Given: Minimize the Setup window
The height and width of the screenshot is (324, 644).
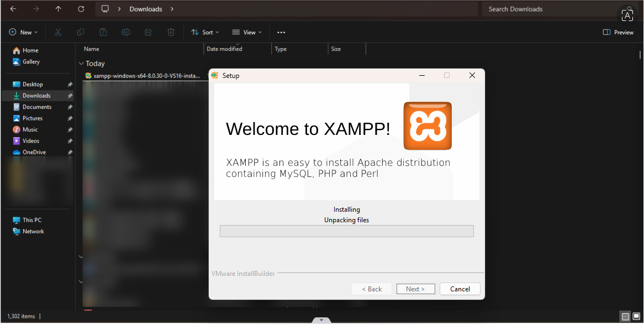Looking at the screenshot, I should (422, 75).
